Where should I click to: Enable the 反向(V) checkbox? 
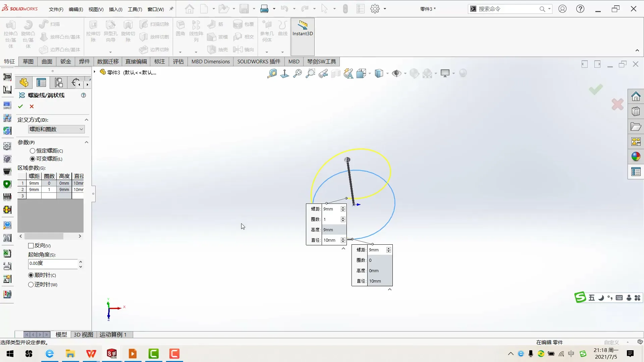tap(30, 246)
